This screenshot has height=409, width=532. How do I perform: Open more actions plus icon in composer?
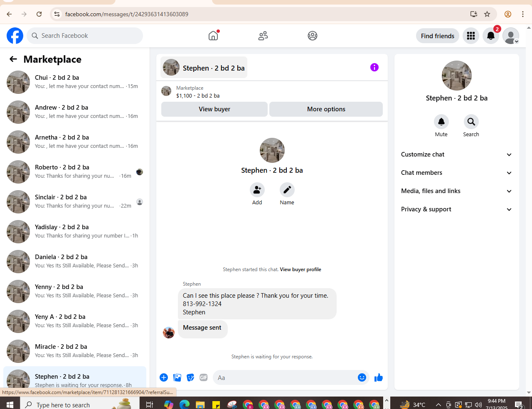pos(164,377)
